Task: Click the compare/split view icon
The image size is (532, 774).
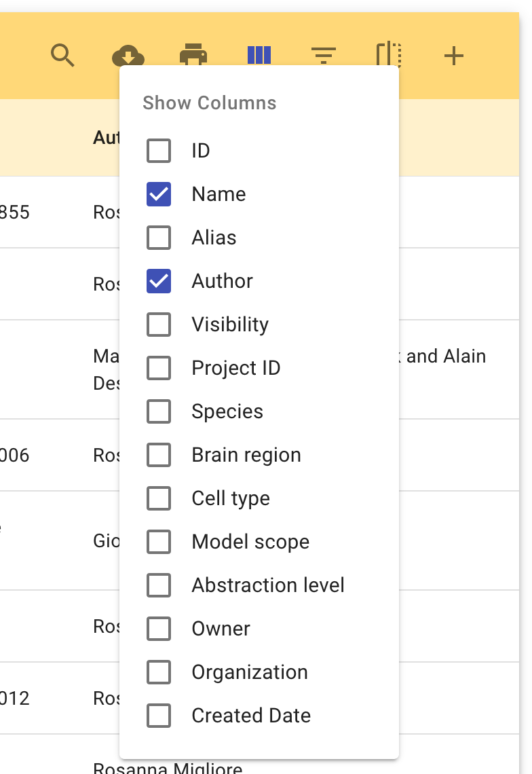Action: pyautogui.click(x=389, y=54)
